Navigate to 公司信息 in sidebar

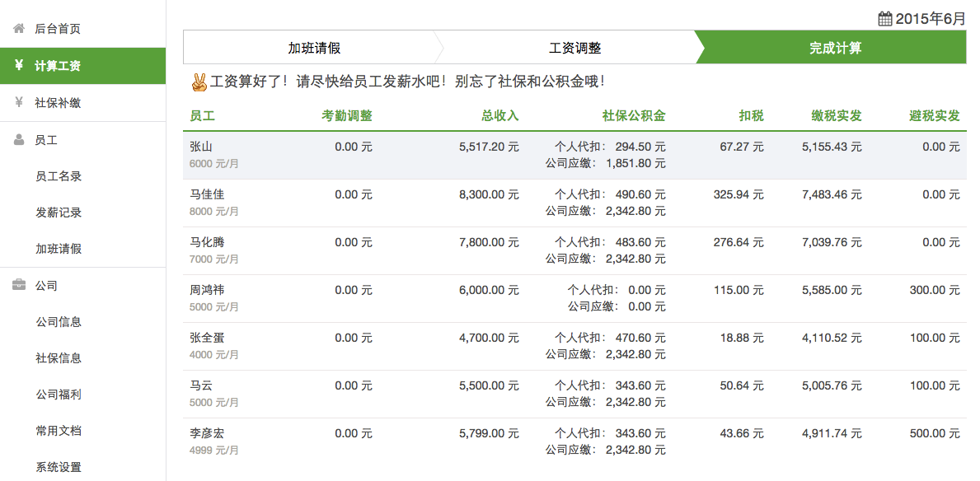click(59, 322)
